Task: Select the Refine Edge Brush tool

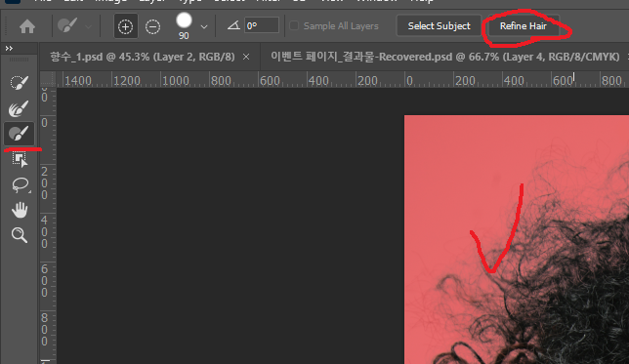Action: coord(19,108)
